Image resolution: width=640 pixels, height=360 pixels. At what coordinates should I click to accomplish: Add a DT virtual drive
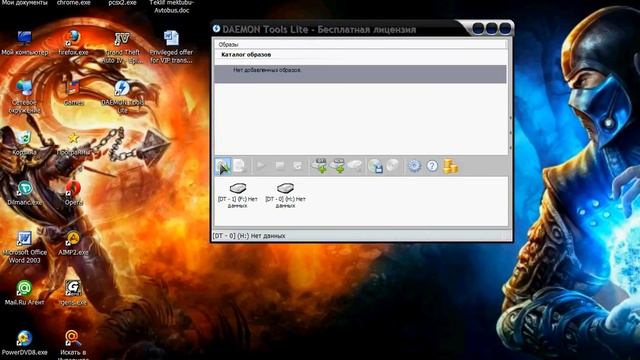pyautogui.click(x=320, y=166)
